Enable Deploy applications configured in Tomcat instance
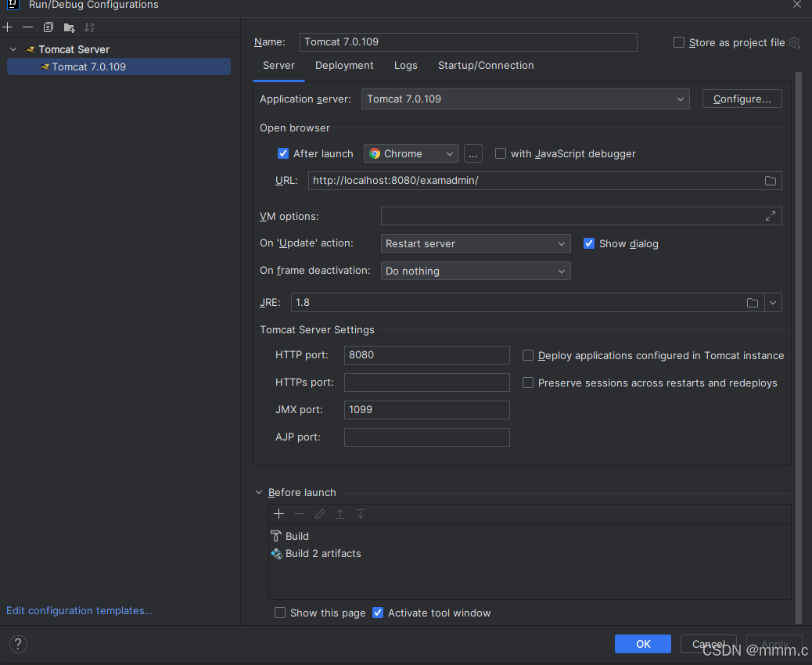812x665 pixels. pos(528,355)
